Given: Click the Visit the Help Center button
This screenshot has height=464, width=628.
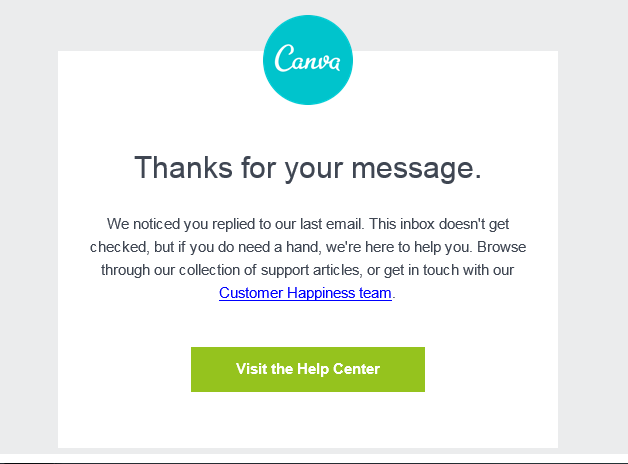Looking at the screenshot, I should (x=308, y=369).
